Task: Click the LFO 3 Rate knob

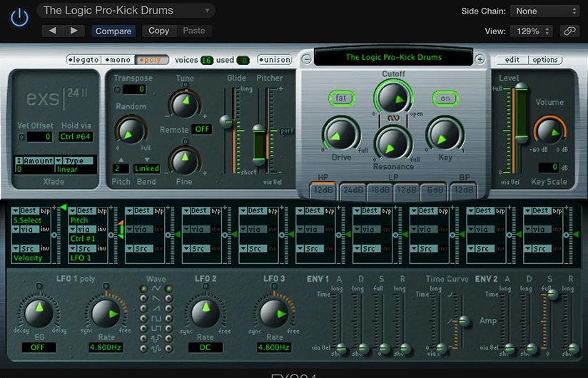Action: (274, 313)
